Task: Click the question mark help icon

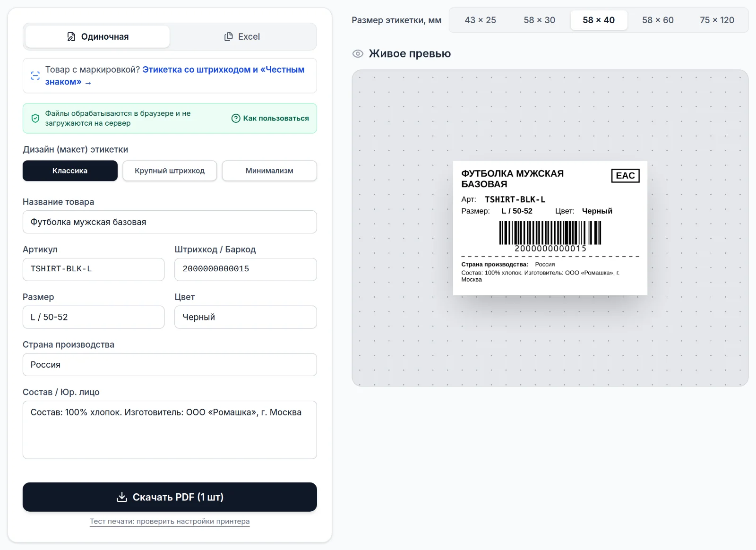Action: (x=236, y=118)
